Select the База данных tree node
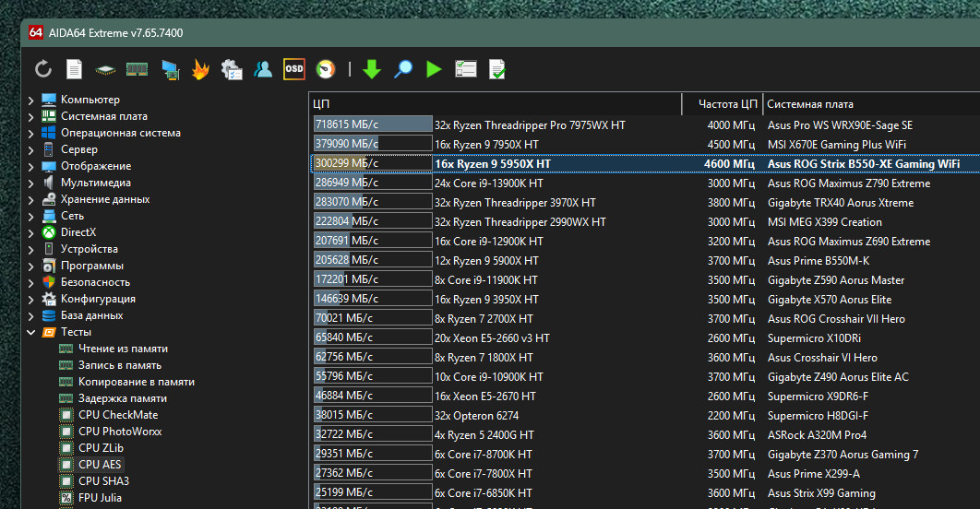The image size is (980, 509). click(x=91, y=314)
